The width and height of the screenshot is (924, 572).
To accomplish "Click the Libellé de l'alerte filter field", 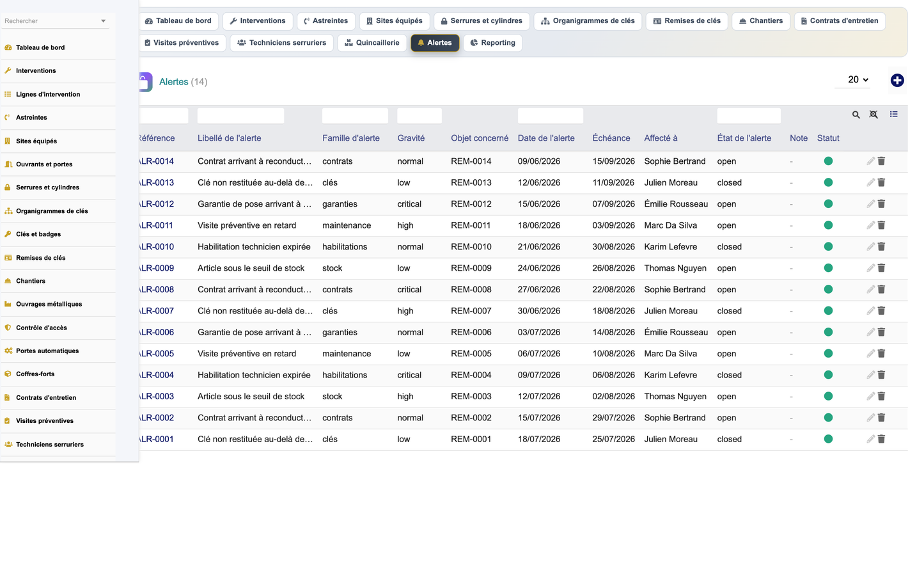I will (x=240, y=116).
